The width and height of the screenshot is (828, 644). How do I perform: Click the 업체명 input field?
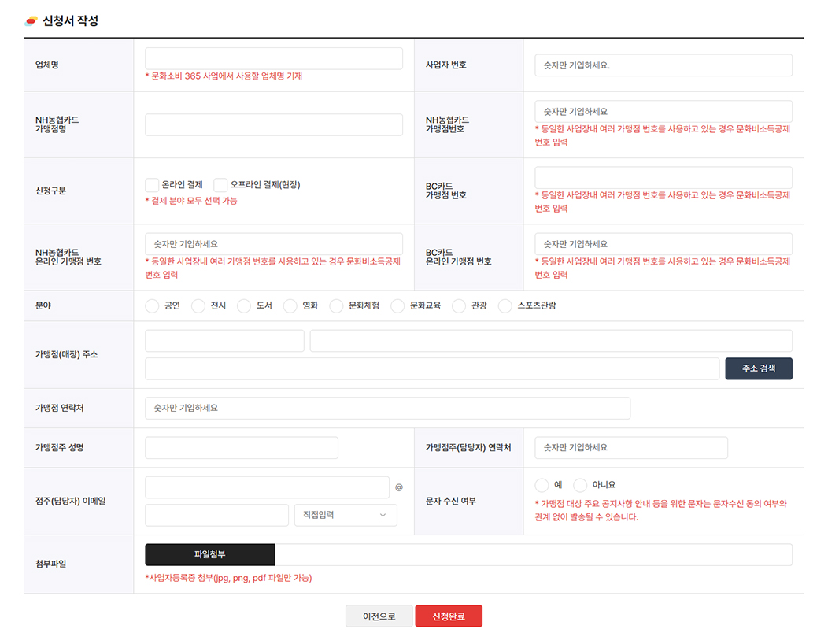[x=274, y=58]
